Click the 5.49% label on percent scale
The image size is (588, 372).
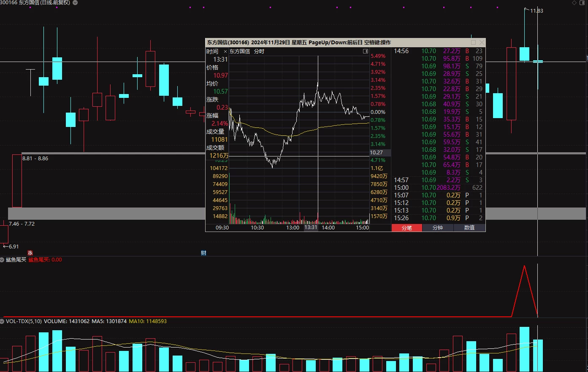coord(378,56)
